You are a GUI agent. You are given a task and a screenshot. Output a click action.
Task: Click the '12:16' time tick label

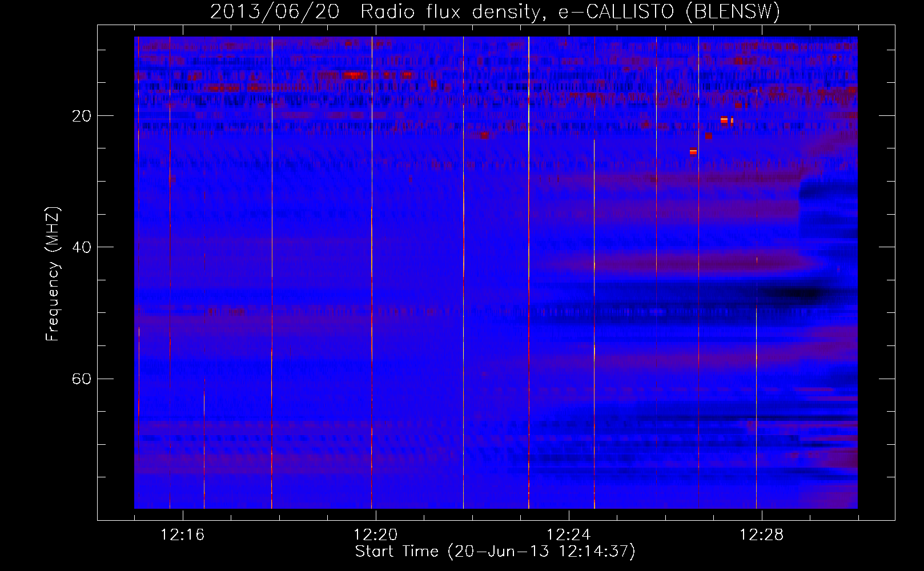(183, 535)
